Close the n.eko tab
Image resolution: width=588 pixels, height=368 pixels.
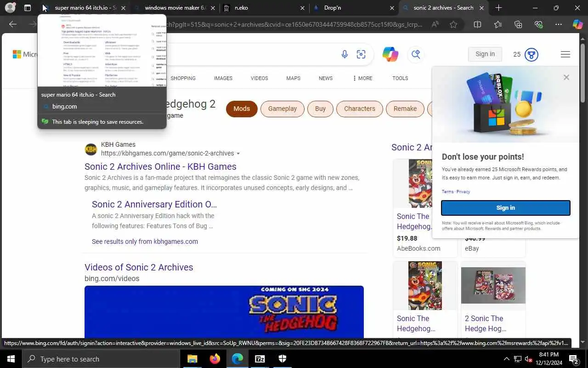pos(302,8)
